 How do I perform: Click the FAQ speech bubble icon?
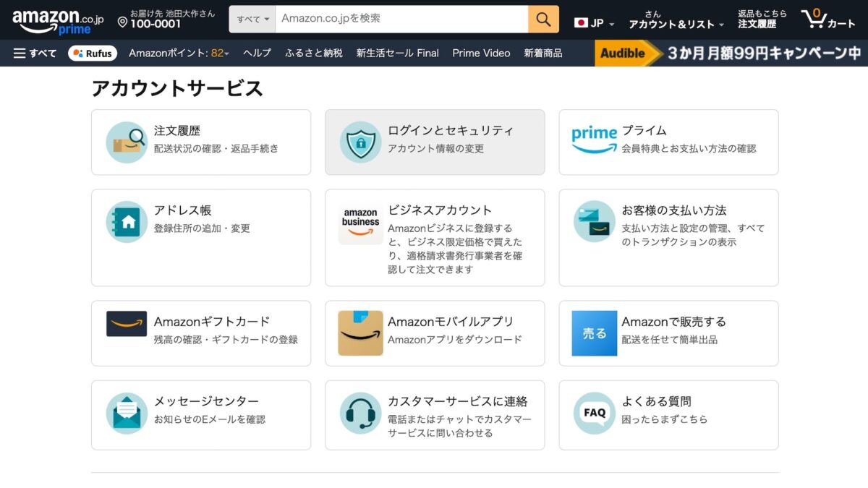coord(594,414)
